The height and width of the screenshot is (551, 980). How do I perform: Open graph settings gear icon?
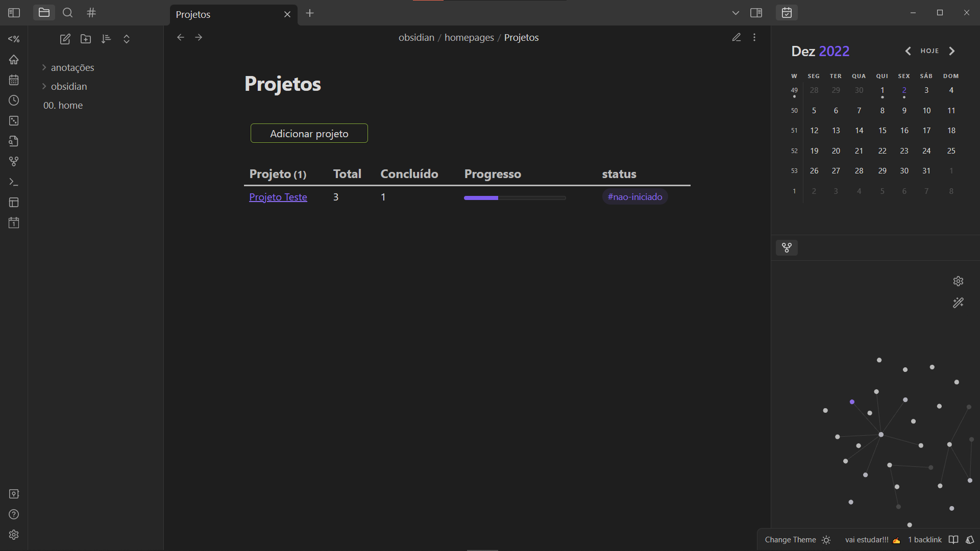(x=958, y=281)
